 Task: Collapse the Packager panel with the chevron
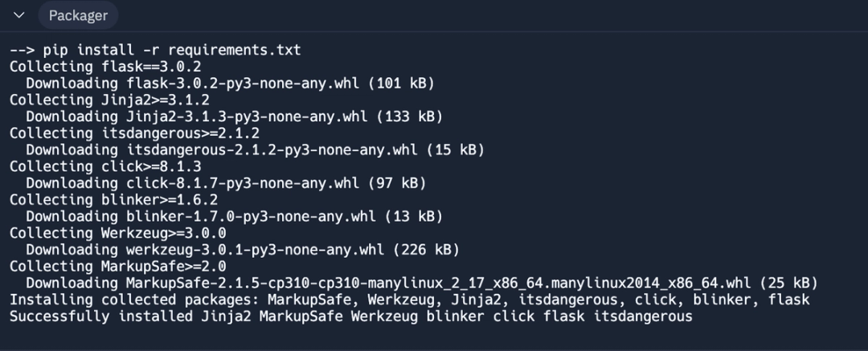coord(18,15)
